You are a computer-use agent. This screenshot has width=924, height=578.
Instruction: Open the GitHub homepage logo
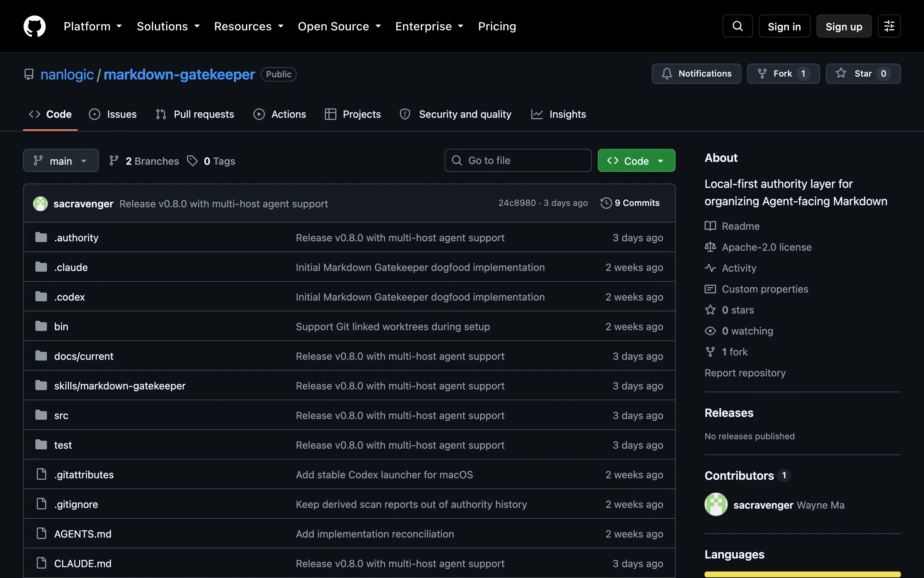tap(34, 26)
